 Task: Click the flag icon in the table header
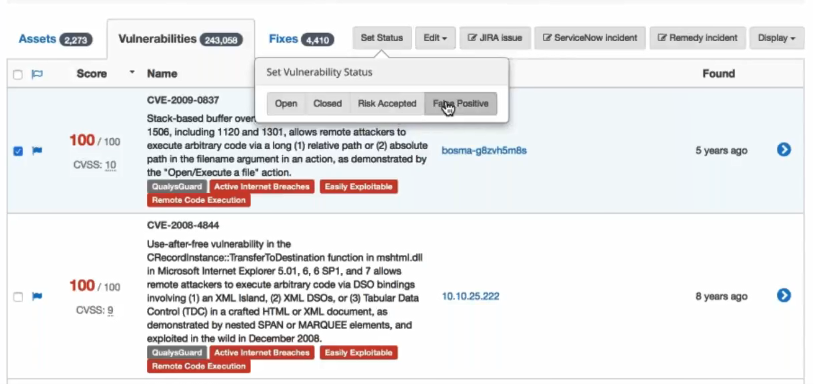37,74
